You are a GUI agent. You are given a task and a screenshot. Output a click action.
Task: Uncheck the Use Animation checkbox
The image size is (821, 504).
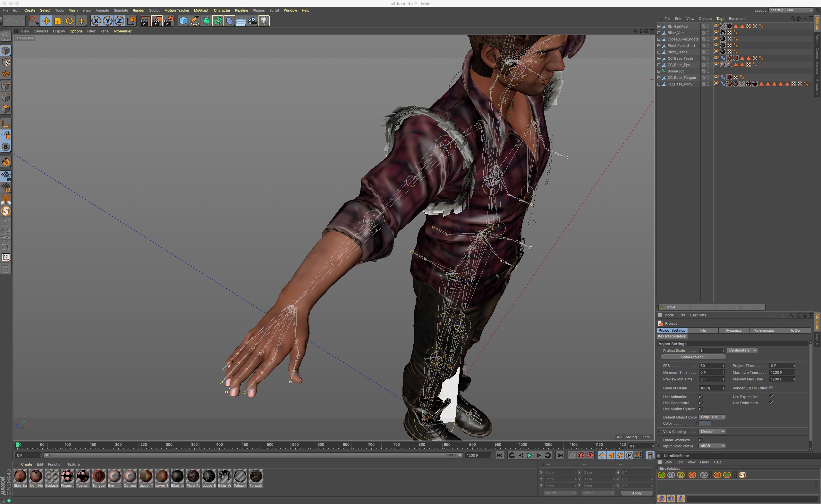coord(700,397)
